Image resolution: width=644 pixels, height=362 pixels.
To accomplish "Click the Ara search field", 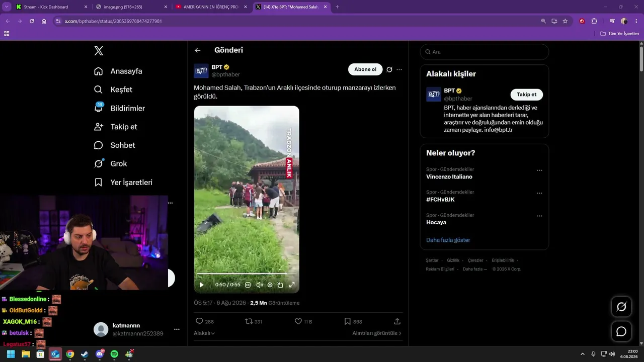I will pyautogui.click(x=485, y=52).
